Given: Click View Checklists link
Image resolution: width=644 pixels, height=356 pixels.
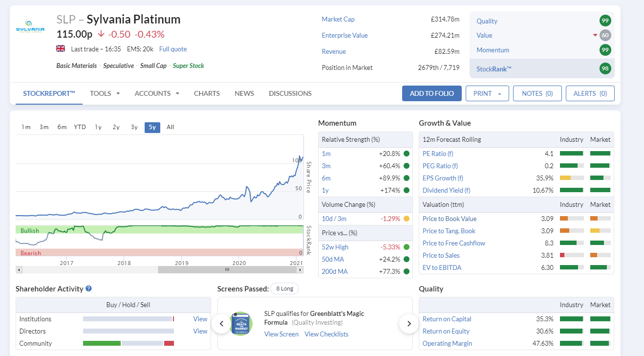Looking at the screenshot, I should 326,334.
